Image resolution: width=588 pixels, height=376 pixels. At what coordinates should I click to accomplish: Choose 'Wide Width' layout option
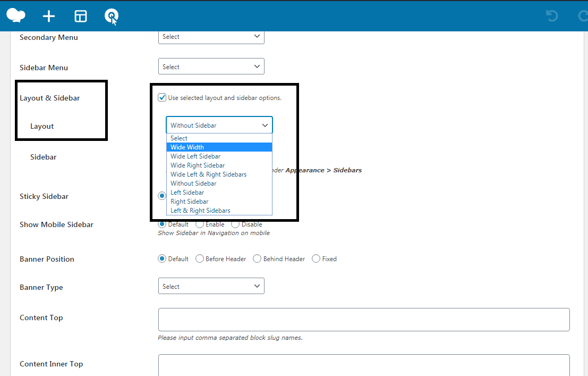coord(219,147)
